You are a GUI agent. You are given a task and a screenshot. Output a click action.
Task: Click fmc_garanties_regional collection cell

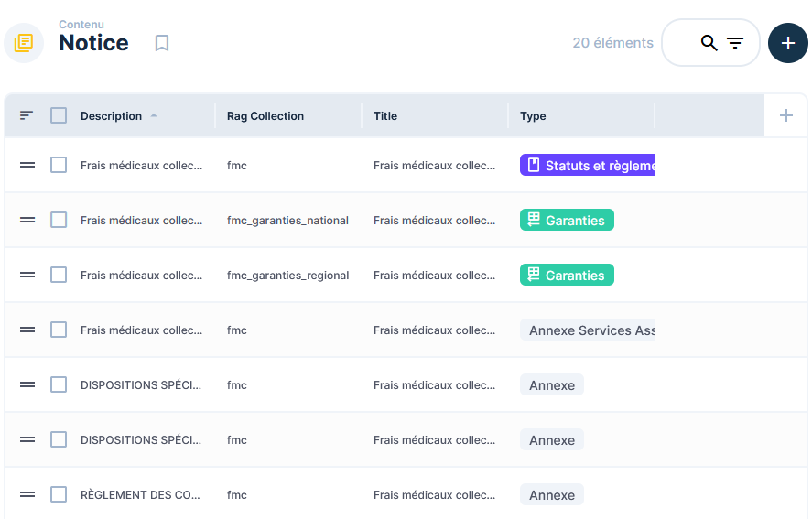pos(287,276)
